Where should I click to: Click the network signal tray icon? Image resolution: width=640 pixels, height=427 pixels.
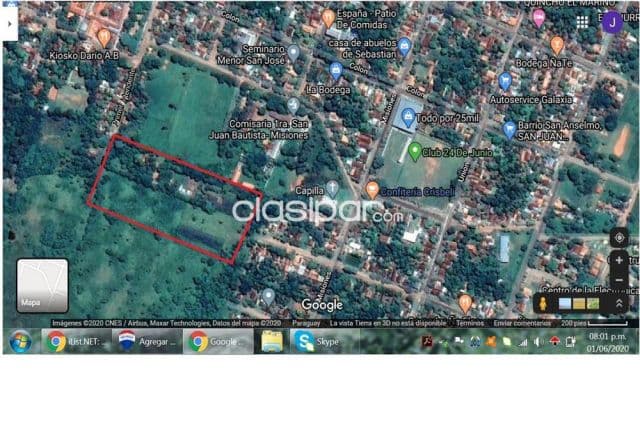coord(523,342)
